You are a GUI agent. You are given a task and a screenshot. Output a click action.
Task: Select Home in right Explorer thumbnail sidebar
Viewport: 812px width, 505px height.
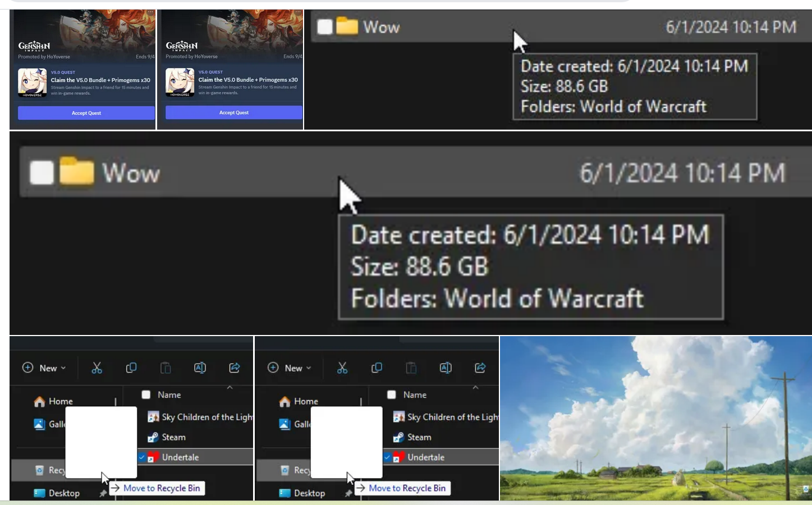(306, 401)
